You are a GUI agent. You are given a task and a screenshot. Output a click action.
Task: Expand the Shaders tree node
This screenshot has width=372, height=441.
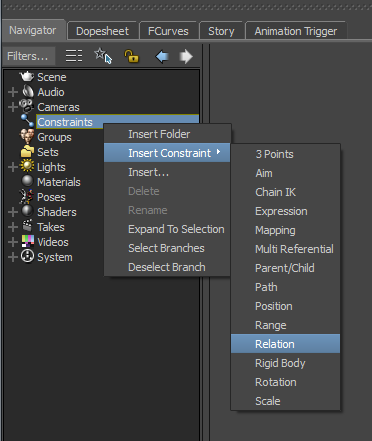13,212
